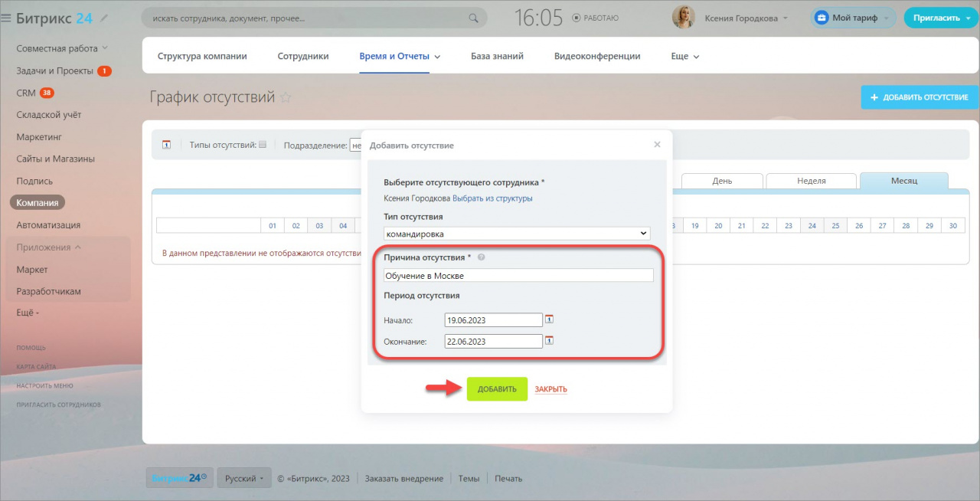Click the Начало date field
The image size is (980, 501).
tap(493, 320)
